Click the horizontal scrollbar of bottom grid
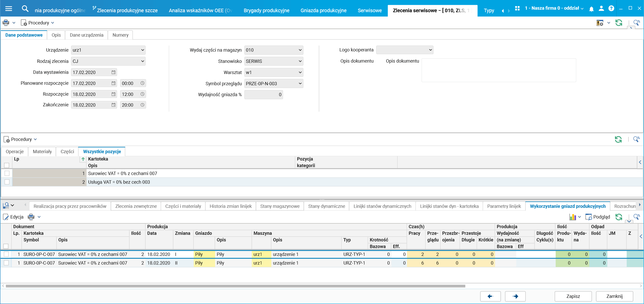 pos(235,286)
